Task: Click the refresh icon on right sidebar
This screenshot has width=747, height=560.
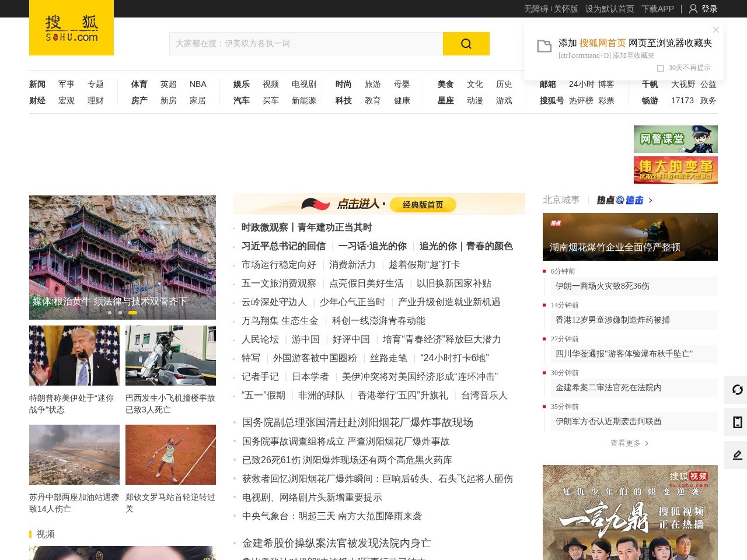Action: [x=737, y=390]
